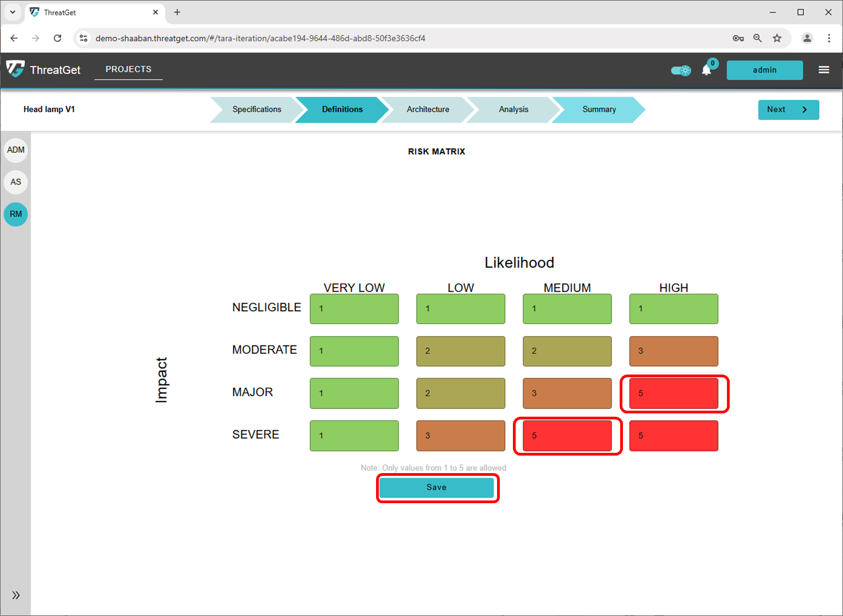Open Chrome's three-dot menu
This screenshot has width=843, height=616.
(x=829, y=38)
